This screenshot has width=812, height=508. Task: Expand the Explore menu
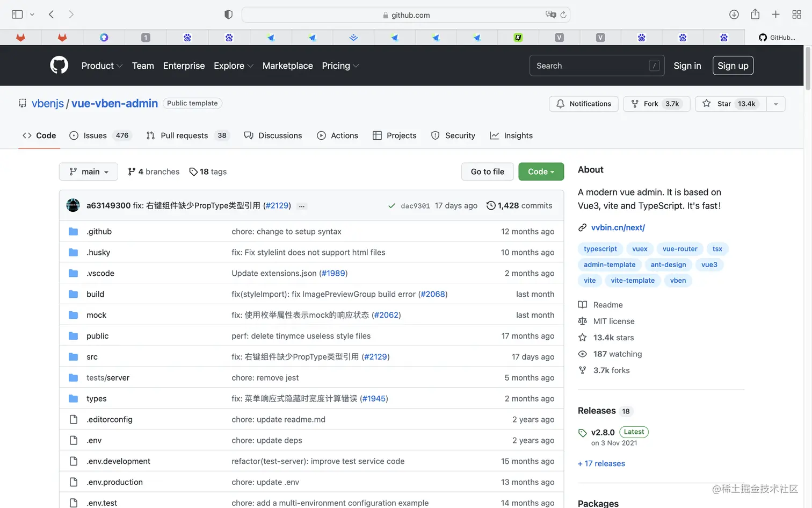[x=234, y=66]
